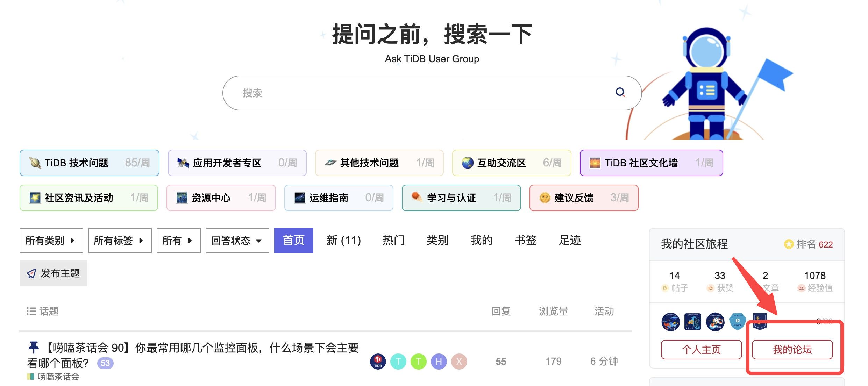
Task: Open the 书签 bookmarks tab
Action: coord(526,241)
